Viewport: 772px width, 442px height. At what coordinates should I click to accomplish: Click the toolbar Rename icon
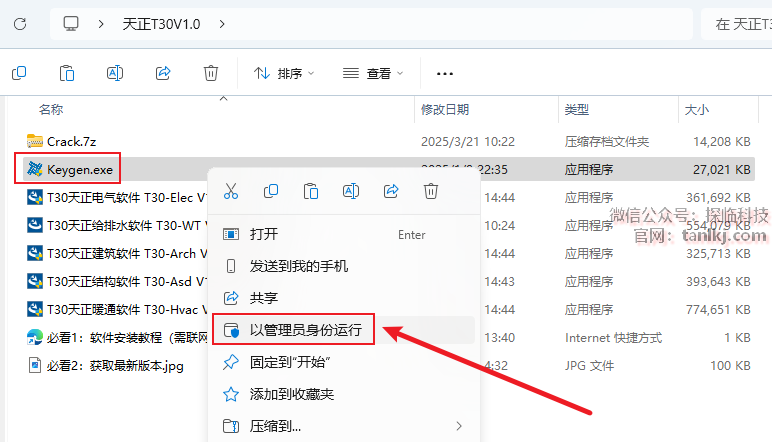tap(115, 73)
